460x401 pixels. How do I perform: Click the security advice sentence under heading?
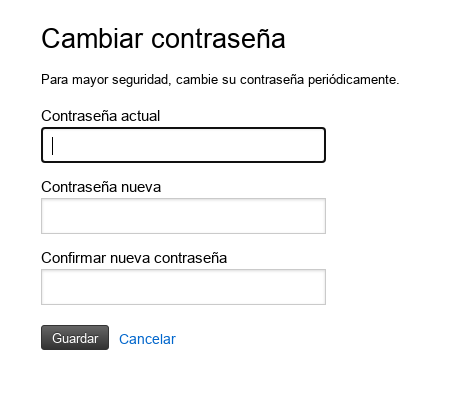220,80
